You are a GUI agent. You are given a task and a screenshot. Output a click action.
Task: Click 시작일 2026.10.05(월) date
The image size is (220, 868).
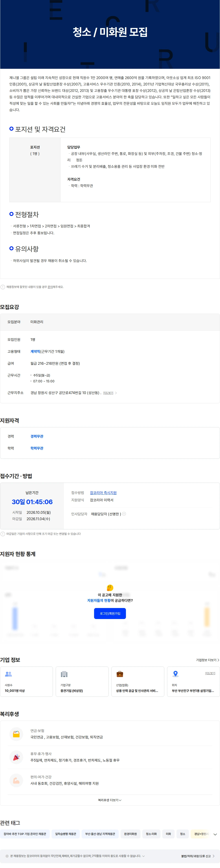(38, 512)
